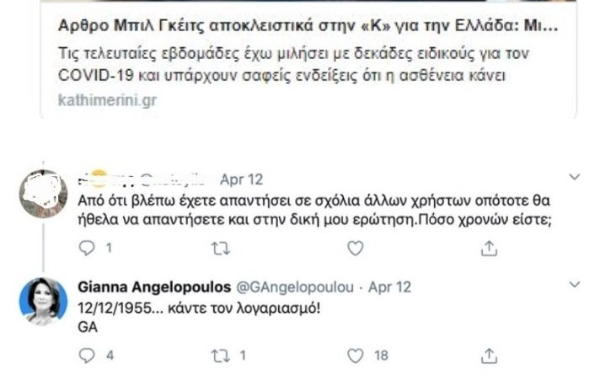The height and width of the screenshot is (383, 595).
Task: Click Apr 12 timestamp on first comment
Action: coord(241,179)
